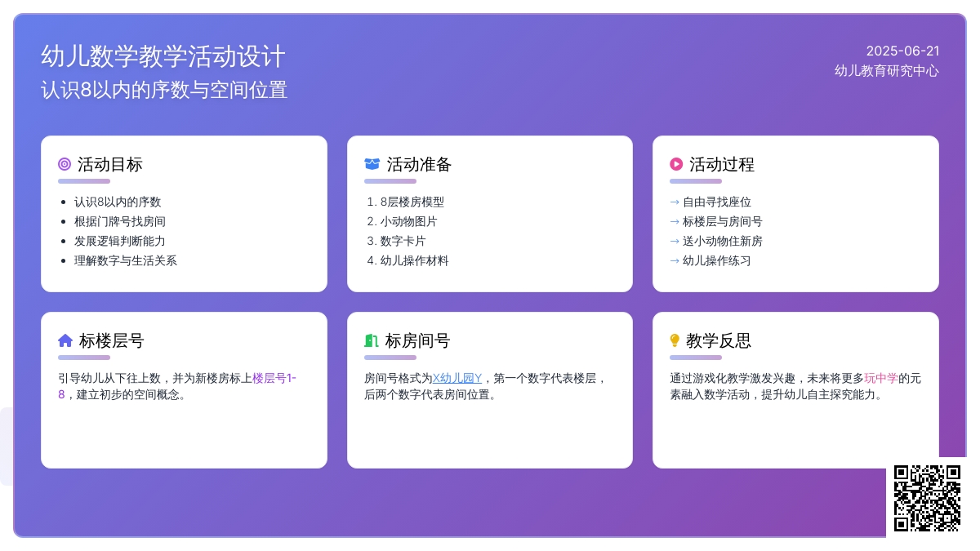Click the 标楼层号 heading
Screen dimensions: 980x551
coord(112,340)
